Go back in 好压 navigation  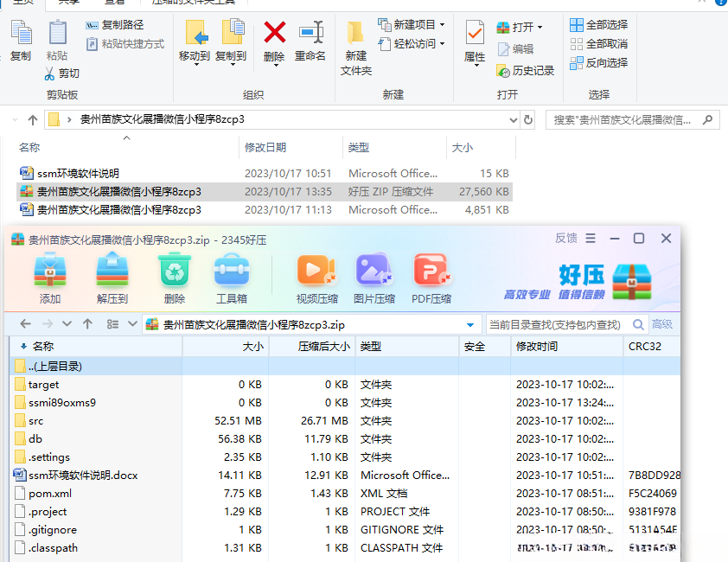26,323
